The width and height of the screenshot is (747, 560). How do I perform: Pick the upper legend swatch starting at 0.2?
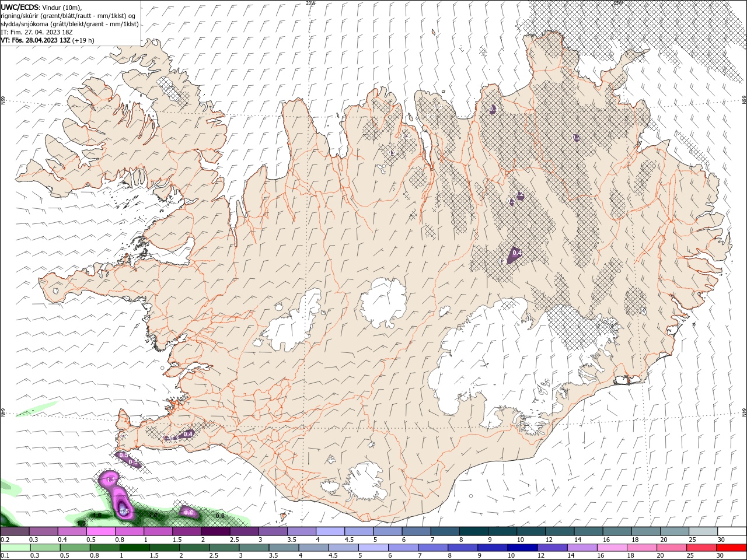click(x=15, y=532)
